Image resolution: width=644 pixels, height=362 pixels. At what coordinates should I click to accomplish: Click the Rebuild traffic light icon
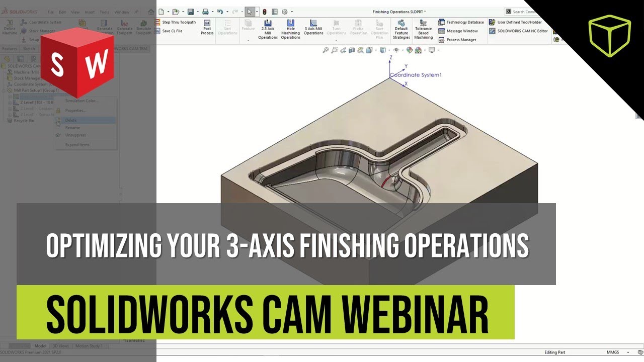coord(265,12)
